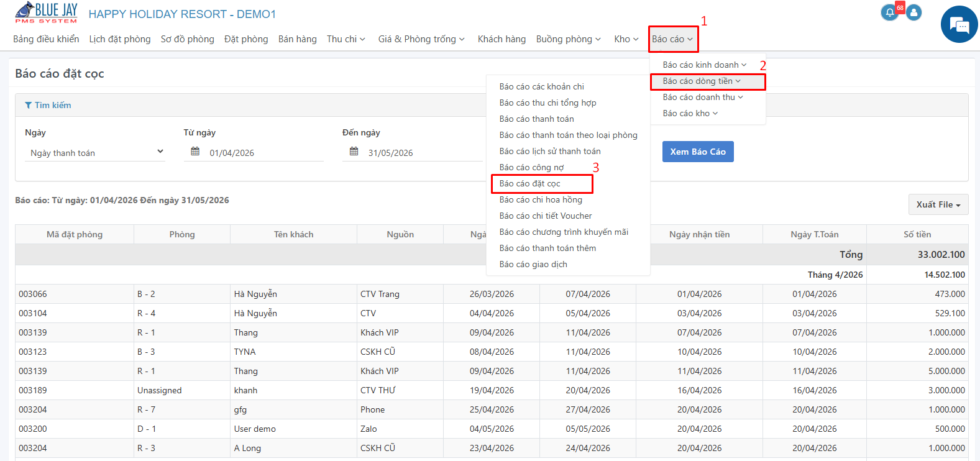Image resolution: width=980 pixels, height=461 pixels.
Task: Click the Tên khách column header
Action: (293, 234)
